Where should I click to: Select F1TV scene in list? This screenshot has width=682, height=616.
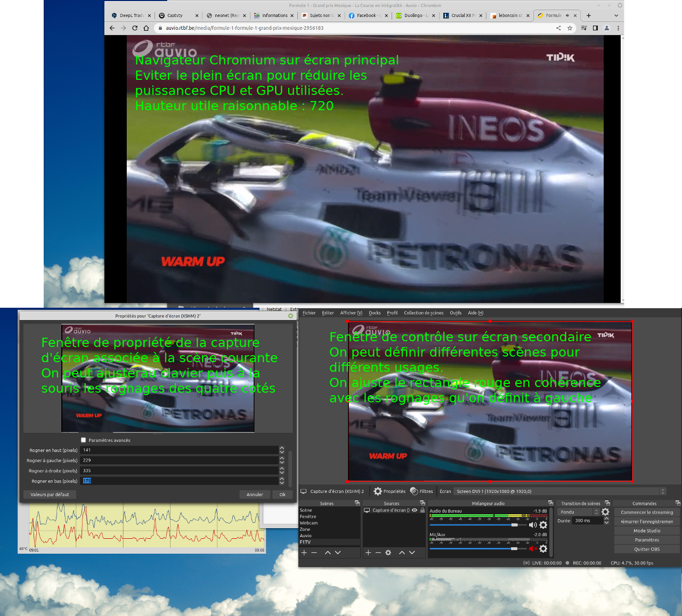(329, 542)
